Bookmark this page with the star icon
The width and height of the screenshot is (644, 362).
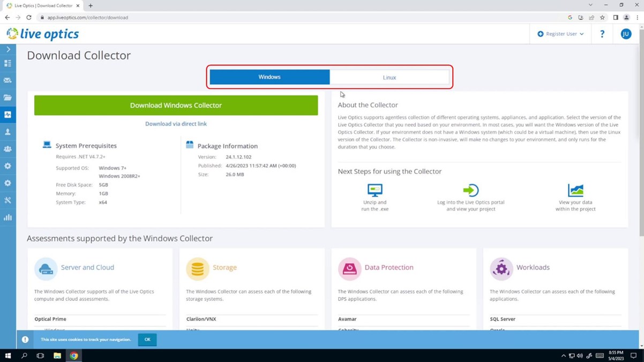tap(602, 18)
